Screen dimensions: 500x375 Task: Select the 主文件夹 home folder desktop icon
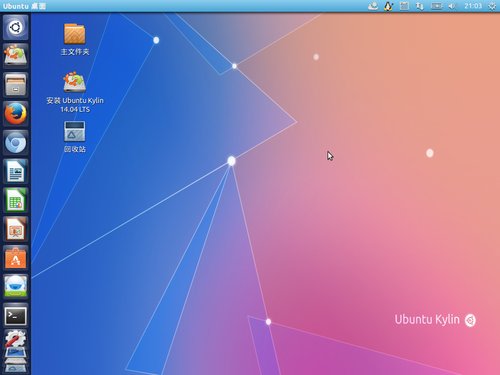point(75,39)
